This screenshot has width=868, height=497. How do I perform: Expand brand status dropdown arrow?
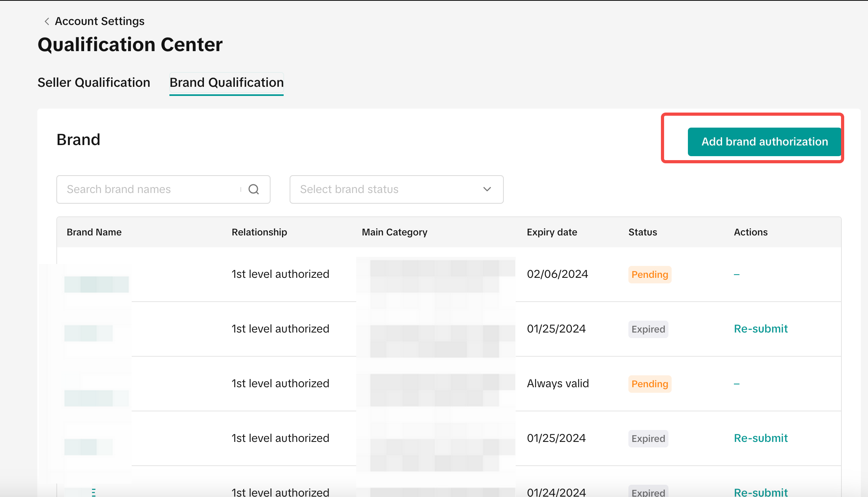tap(487, 189)
